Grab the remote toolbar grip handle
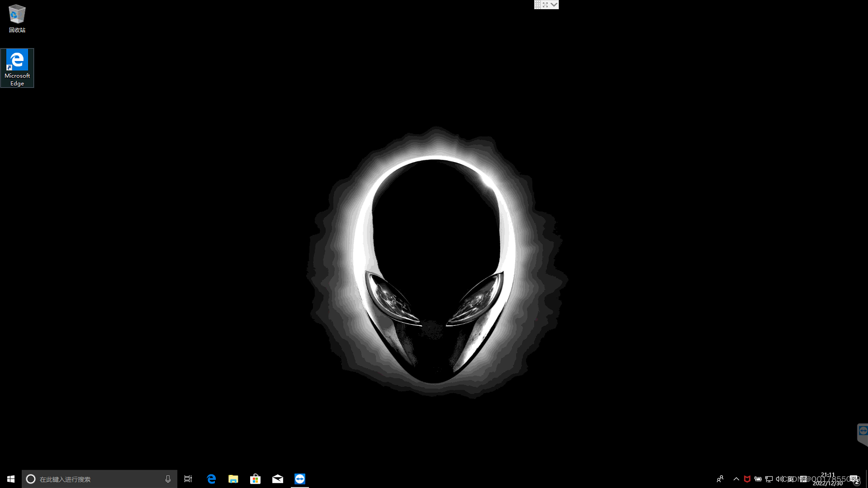The width and height of the screenshot is (868, 488). 538,4
